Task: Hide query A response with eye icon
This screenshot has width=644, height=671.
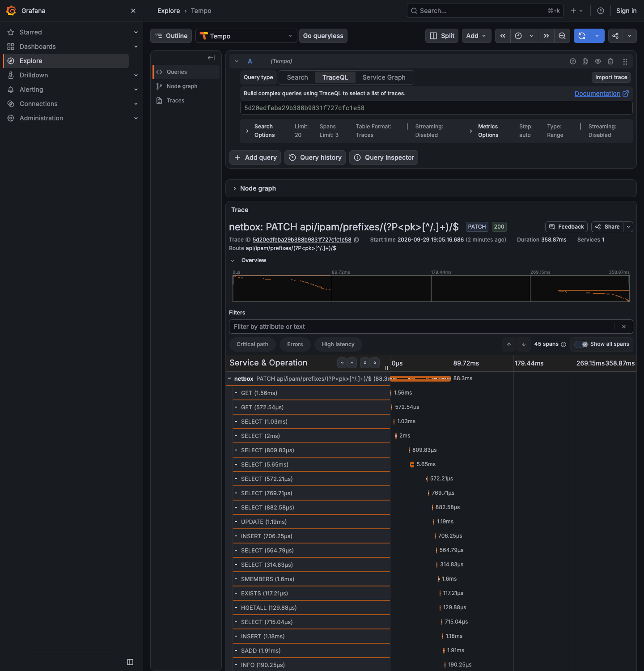Action: tap(598, 61)
